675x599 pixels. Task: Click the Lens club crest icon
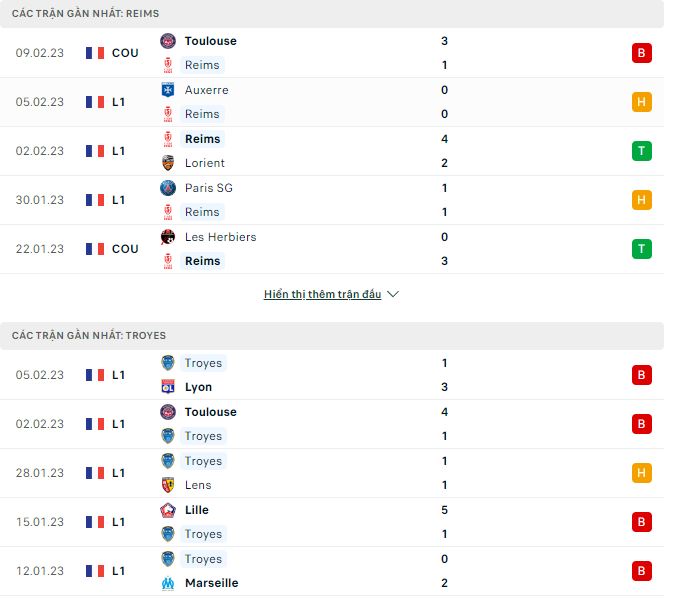coord(168,485)
